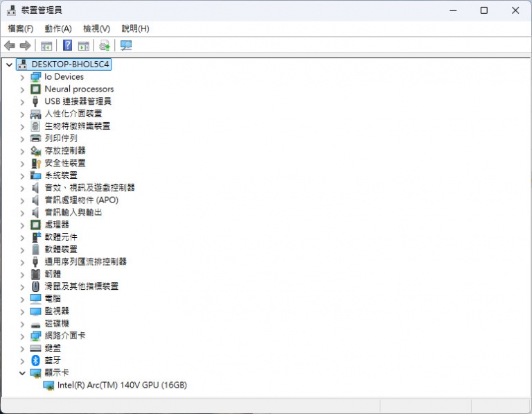Viewport: 532px width, 414px height.
Task: Select the 軟體元件 label
Action: tap(61, 237)
